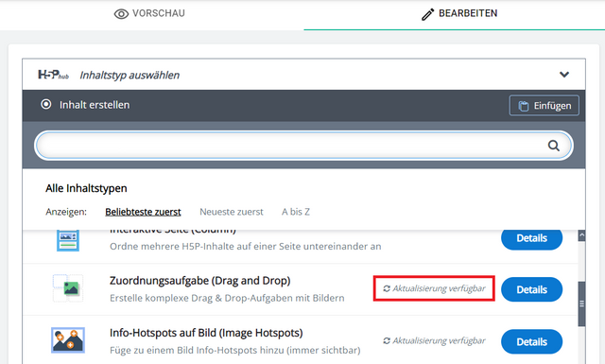605x364 pixels.
Task: Click the eye icon next to VORSCHAU
Action: tap(121, 14)
